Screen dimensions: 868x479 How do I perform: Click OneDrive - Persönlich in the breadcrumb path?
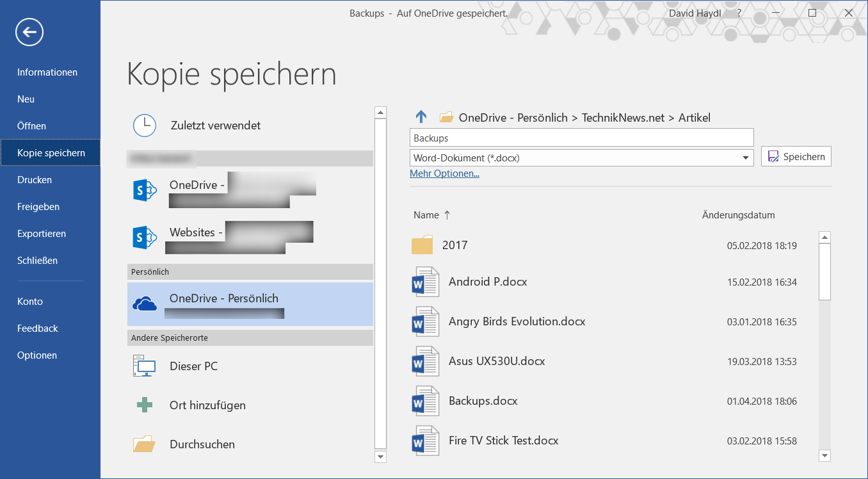pos(513,118)
